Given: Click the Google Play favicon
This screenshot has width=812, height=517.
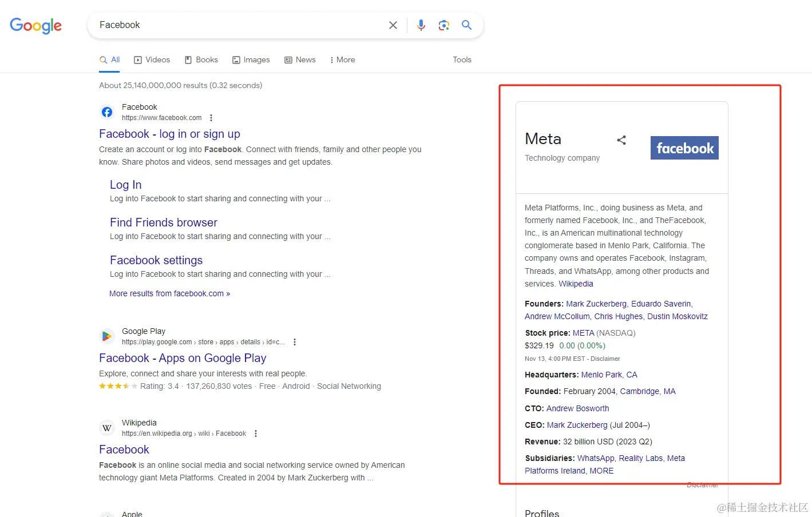Looking at the screenshot, I should [107, 336].
